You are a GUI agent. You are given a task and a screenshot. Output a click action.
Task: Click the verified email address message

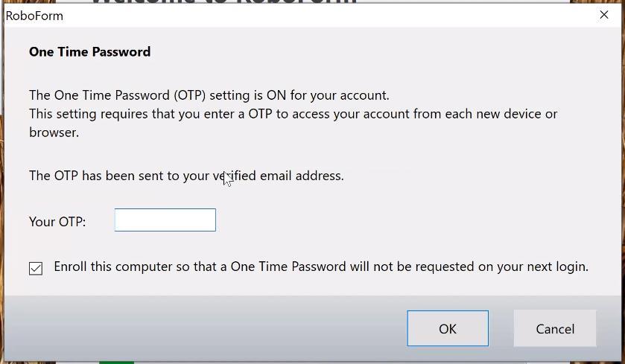[186, 176]
